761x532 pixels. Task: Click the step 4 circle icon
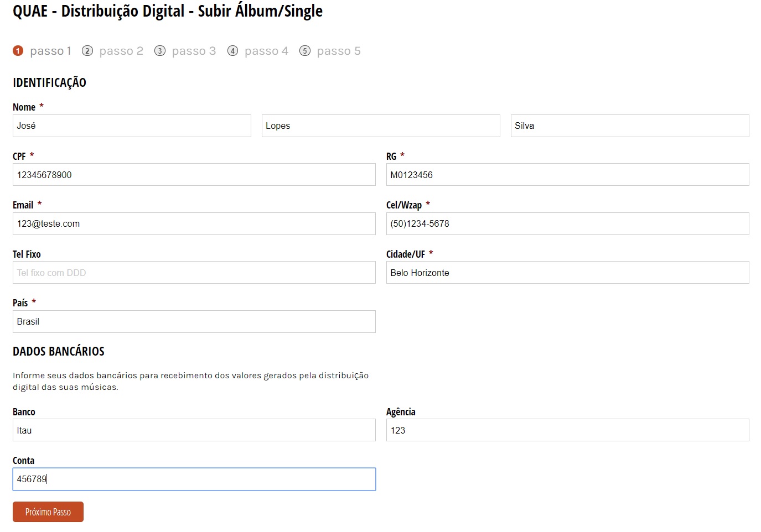(232, 51)
